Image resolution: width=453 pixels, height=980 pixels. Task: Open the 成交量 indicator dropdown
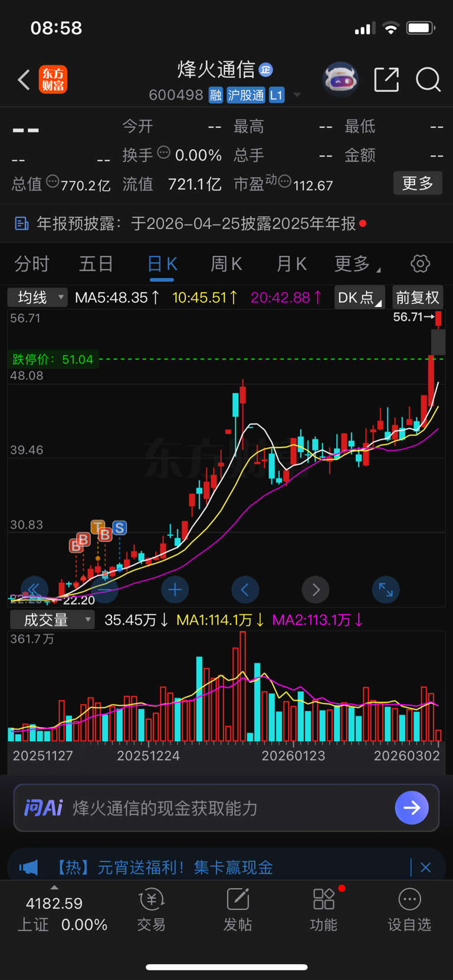[x=52, y=620]
